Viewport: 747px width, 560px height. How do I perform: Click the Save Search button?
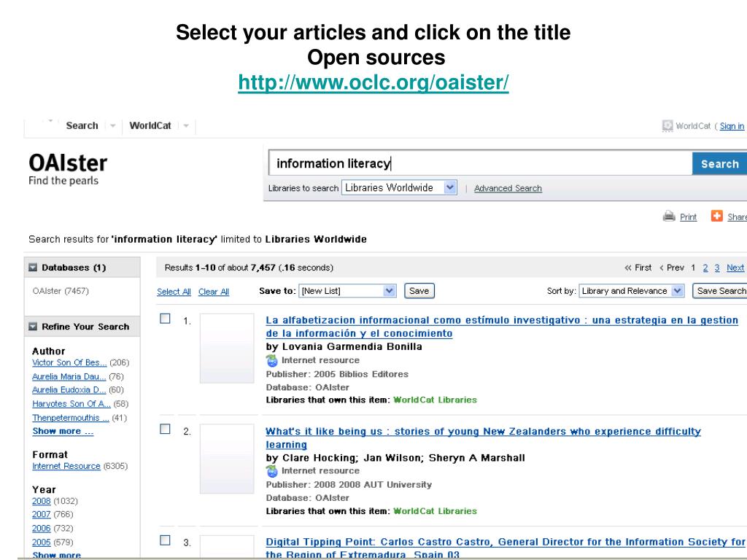719,291
